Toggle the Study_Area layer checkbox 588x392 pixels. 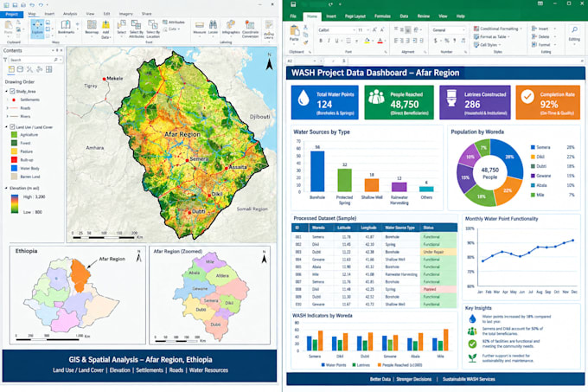point(12,91)
